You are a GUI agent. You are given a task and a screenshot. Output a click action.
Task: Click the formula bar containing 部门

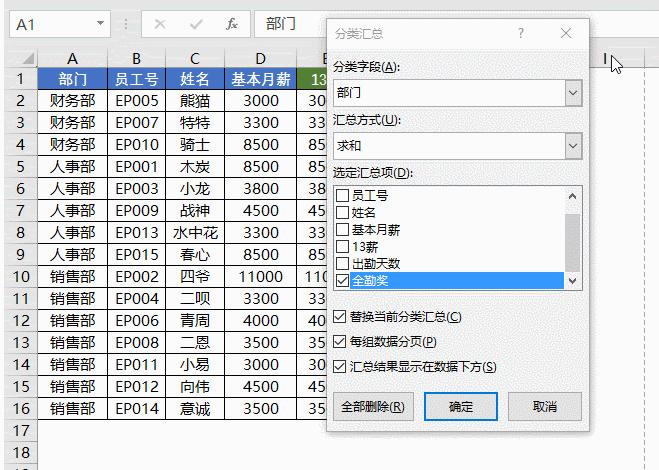pyautogui.click(x=290, y=24)
